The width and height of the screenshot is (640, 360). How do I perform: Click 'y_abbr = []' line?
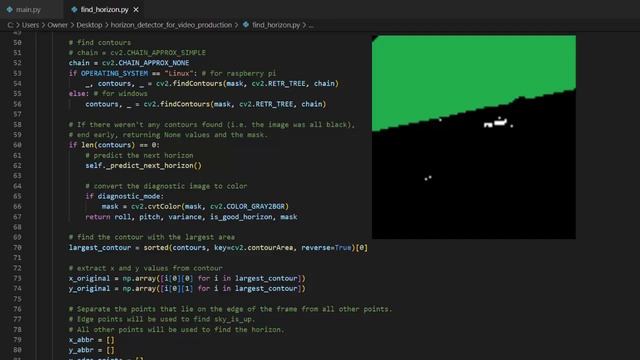[x=91, y=350]
